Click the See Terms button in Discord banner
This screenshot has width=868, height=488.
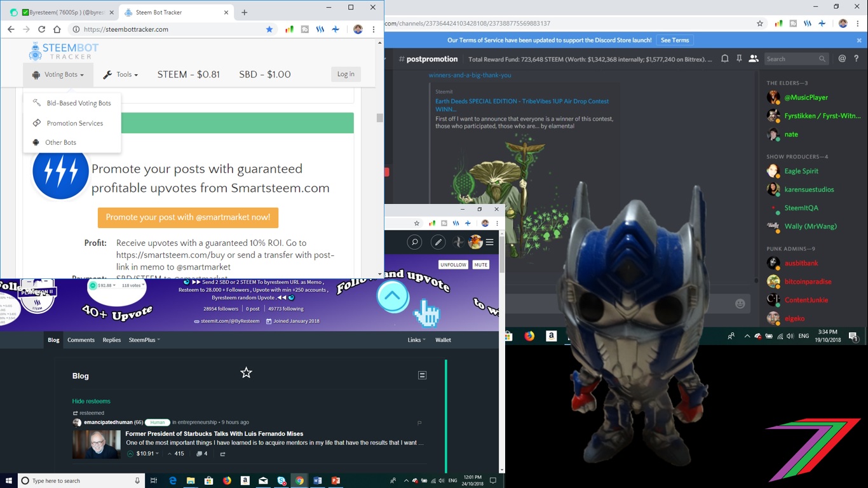675,40
